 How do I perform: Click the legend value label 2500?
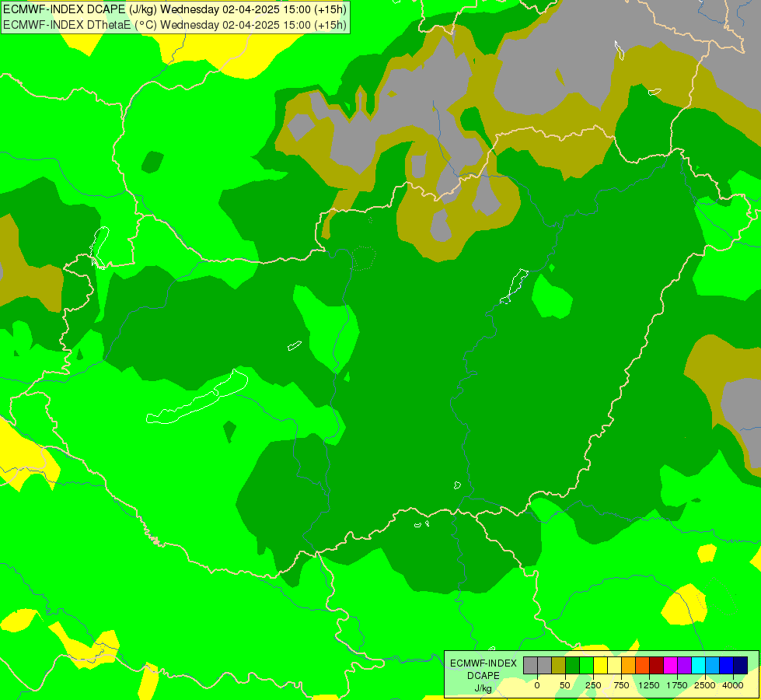[705, 685]
